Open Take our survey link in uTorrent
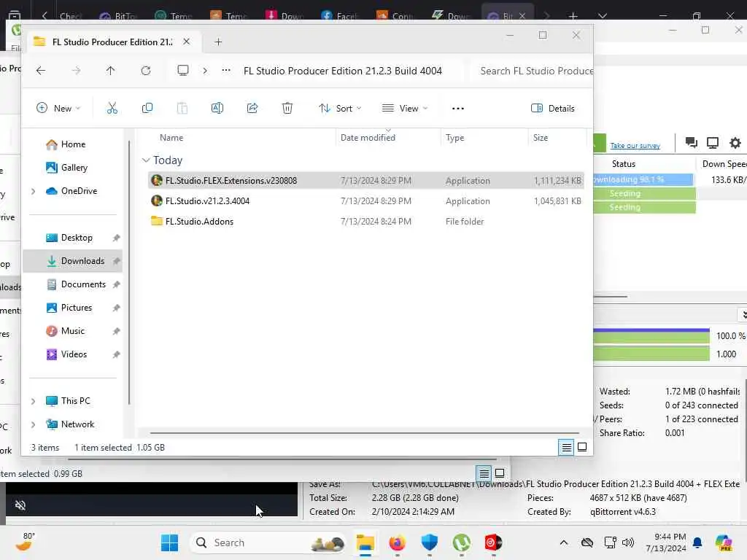Screen dimensions: 747x560 tap(635, 146)
